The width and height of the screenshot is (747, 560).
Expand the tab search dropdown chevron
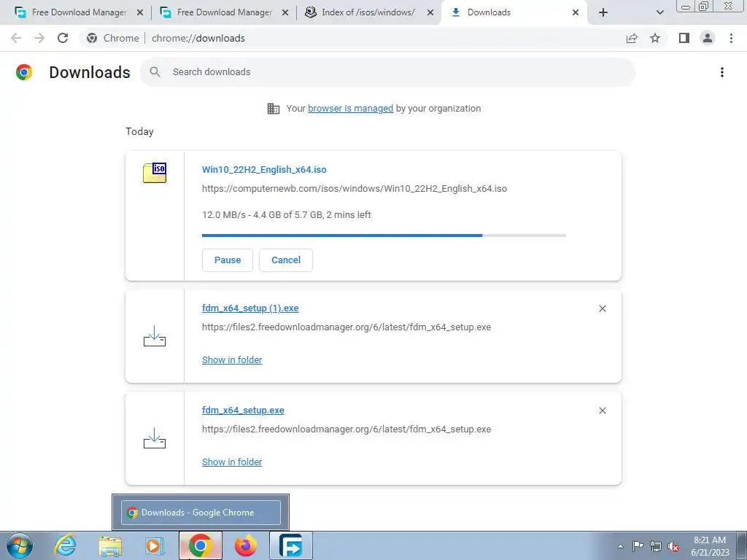(659, 12)
